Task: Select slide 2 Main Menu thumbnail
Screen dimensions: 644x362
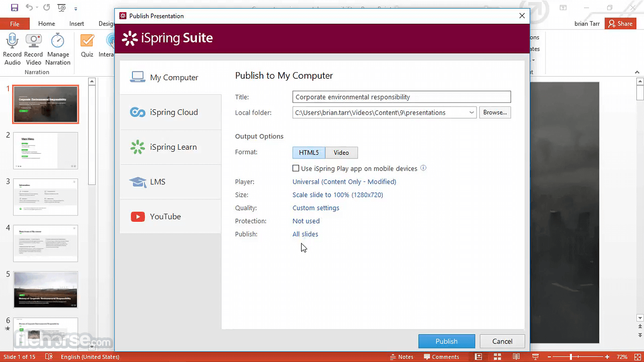Action: pos(46,151)
